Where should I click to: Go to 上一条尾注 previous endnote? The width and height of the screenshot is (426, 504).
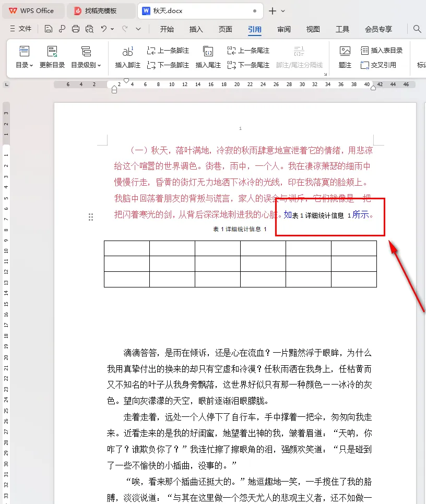[248, 51]
